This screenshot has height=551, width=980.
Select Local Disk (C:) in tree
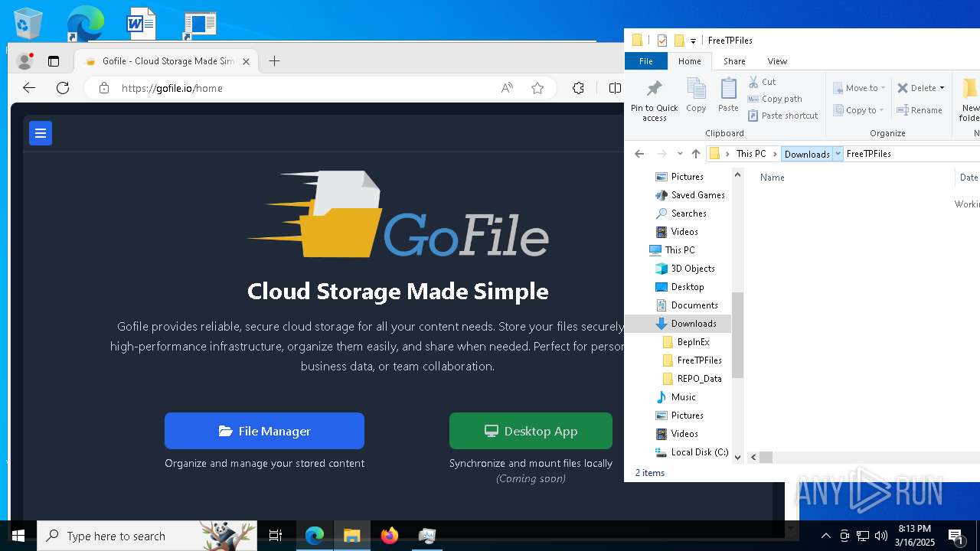coord(691,452)
